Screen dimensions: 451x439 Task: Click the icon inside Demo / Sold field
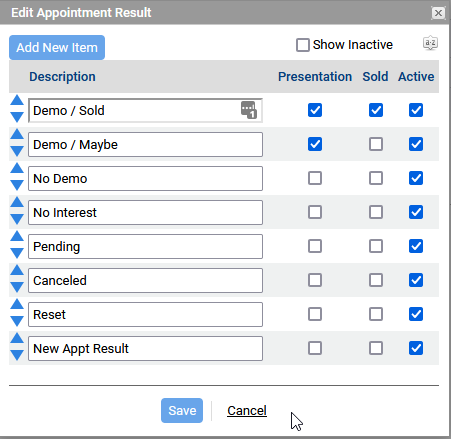(x=249, y=110)
